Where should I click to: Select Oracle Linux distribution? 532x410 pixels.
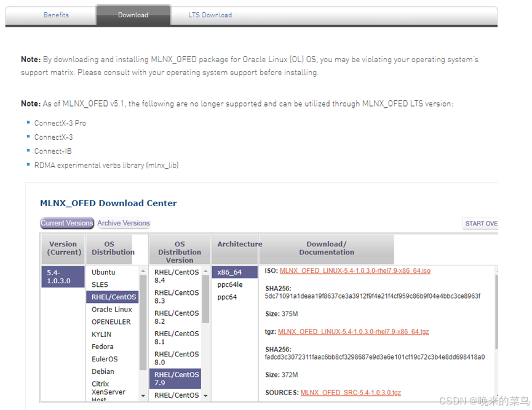click(110, 309)
